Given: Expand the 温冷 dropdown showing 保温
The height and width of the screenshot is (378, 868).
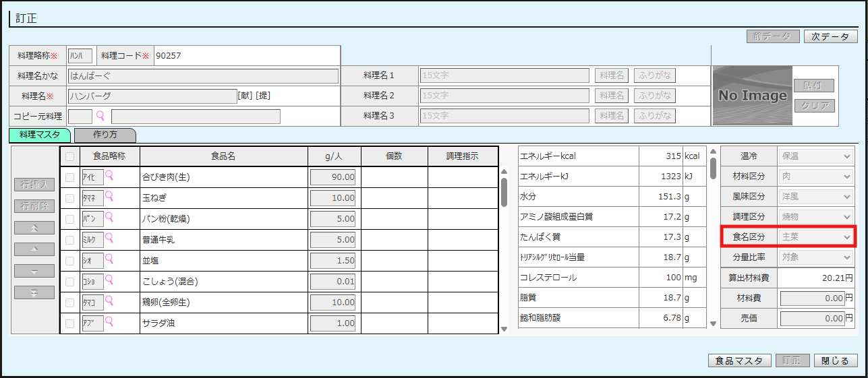Looking at the screenshot, I should pyautogui.click(x=815, y=156).
